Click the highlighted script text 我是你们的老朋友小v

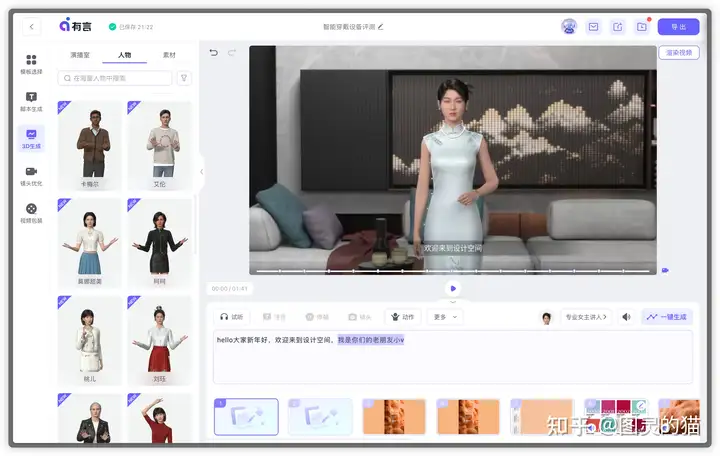(x=371, y=340)
